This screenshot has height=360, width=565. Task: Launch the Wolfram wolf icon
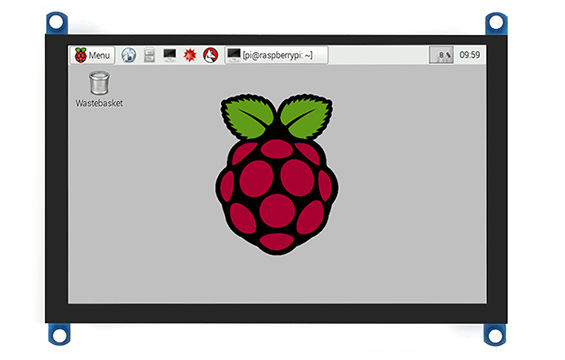coord(210,55)
